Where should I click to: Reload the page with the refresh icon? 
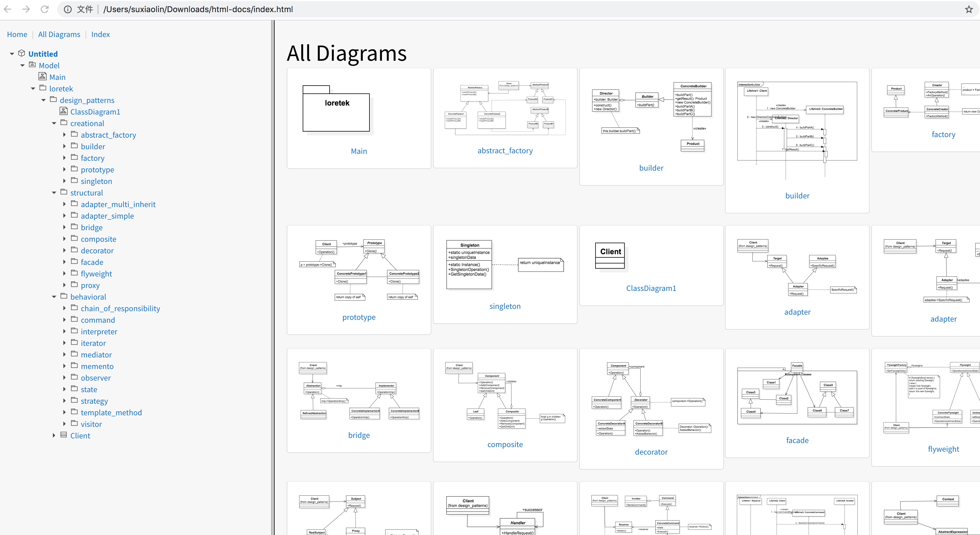[x=45, y=9]
